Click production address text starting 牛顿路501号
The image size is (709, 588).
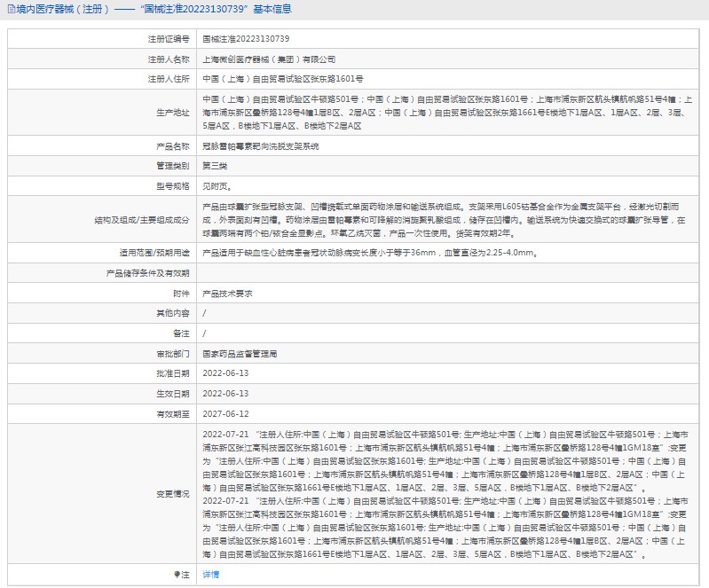point(446,113)
